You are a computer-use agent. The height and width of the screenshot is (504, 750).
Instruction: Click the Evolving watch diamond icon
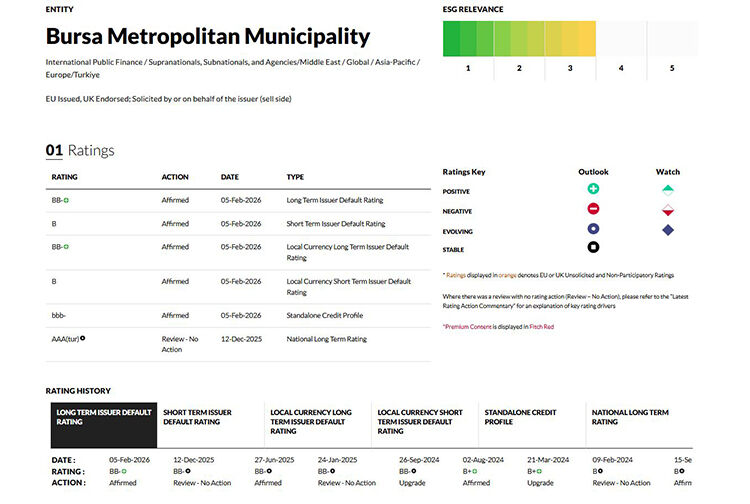click(x=668, y=230)
